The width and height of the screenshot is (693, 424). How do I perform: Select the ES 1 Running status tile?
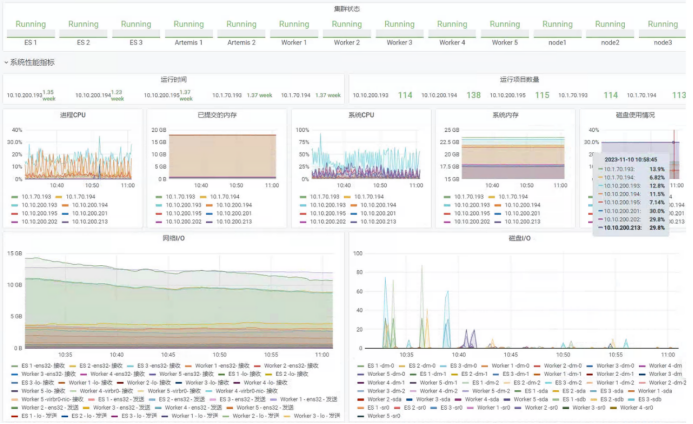point(31,30)
